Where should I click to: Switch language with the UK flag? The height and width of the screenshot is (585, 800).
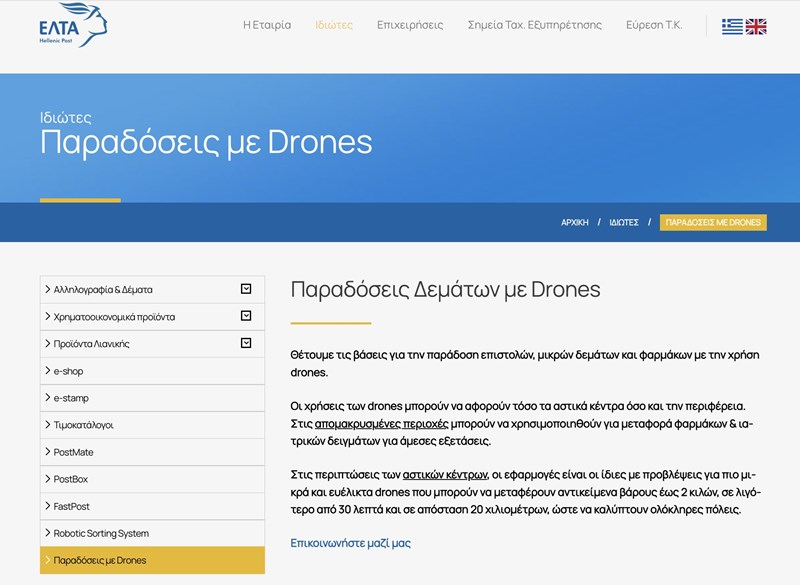click(x=756, y=26)
